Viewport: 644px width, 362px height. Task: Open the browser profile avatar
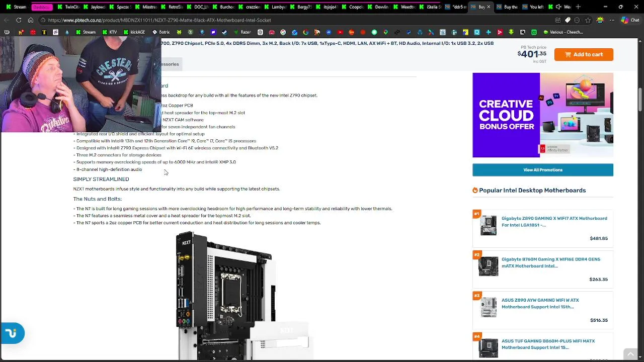(600, 20)
